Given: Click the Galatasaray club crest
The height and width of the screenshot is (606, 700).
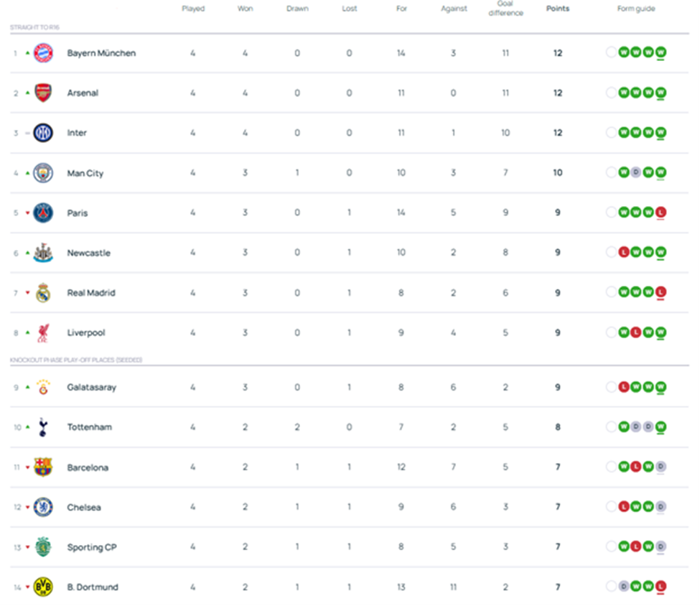Looking at the screenshot, I should [x=43, y=387].
